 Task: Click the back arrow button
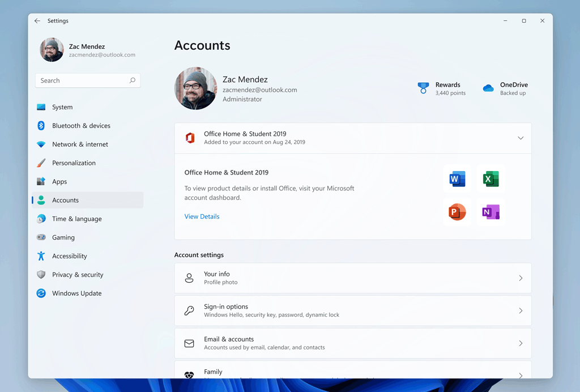click(37, 20)
